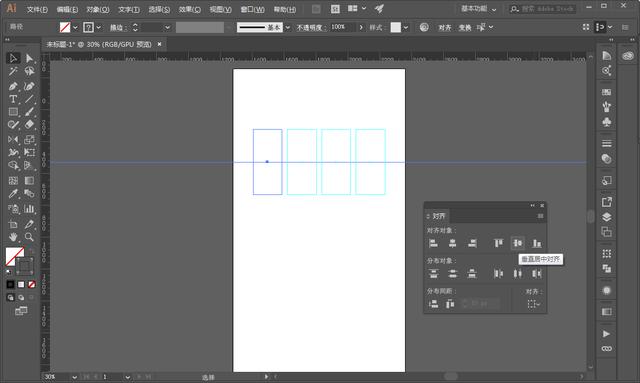Click 变换 button in control bar
Screen dimensions: 640x383
pyautogui.click(x=465, y=27)
